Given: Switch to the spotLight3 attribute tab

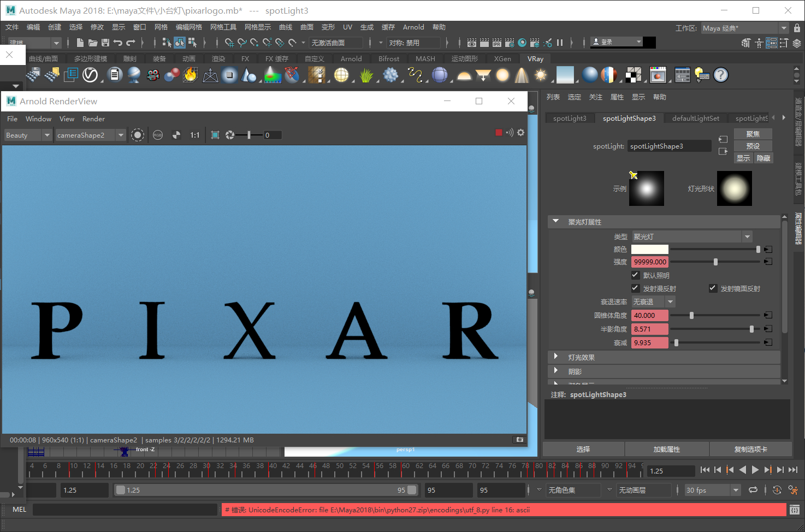Looking at the screenshot, I should [x=570, y=118].
